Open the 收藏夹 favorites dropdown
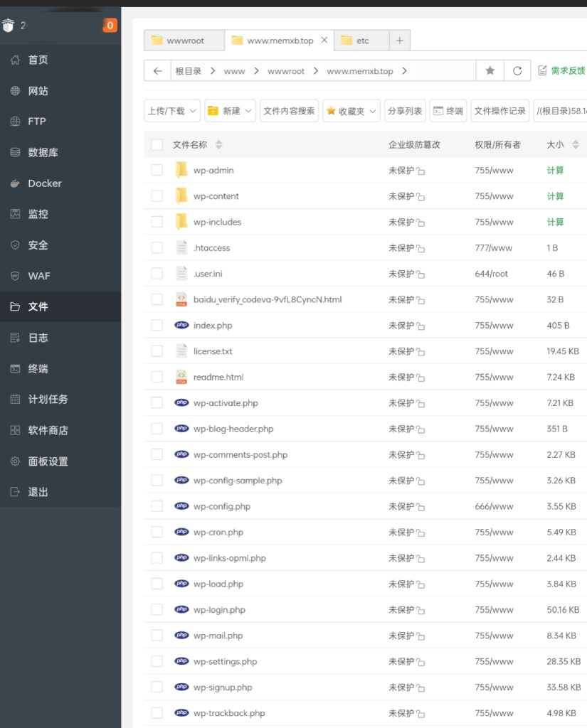Image resolution: width=587 pixels, height=728 pixels. click(351, 111)
